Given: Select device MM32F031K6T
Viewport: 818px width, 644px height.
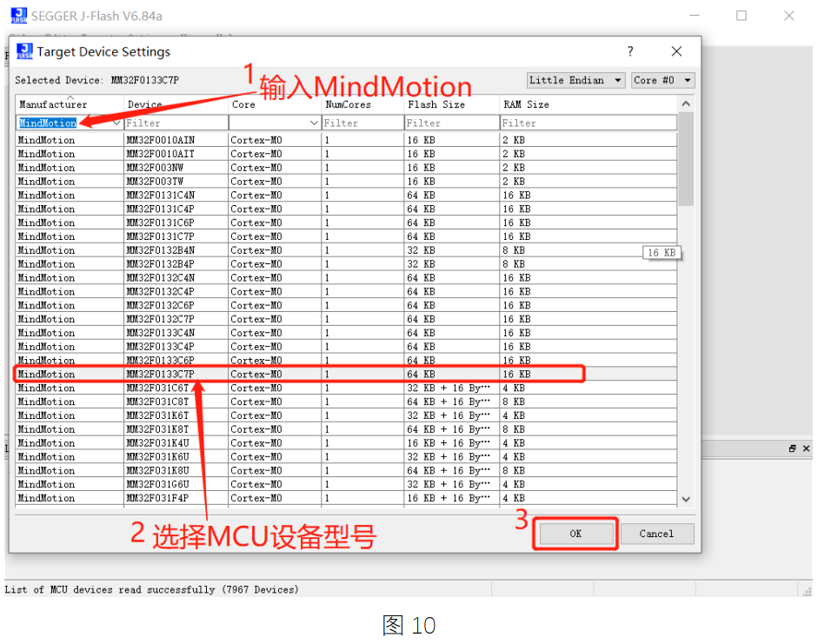Looking at the screenshot, I should pos(346,415).
